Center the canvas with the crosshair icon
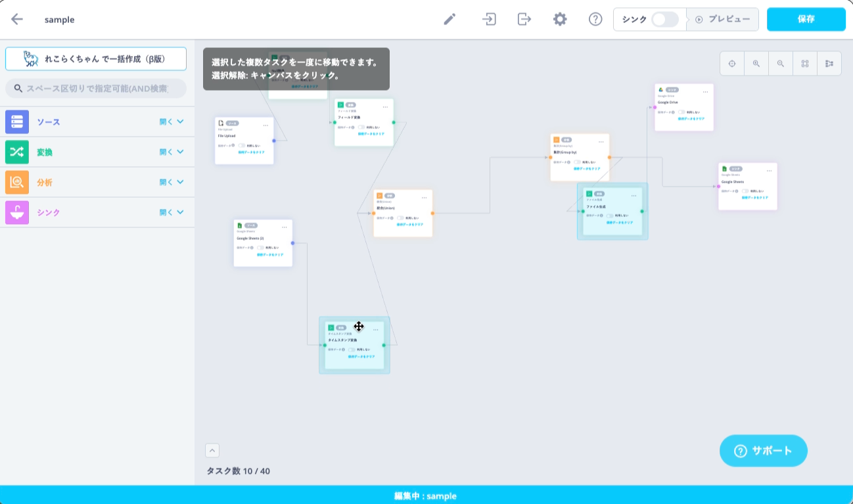 tap(732, 64)
